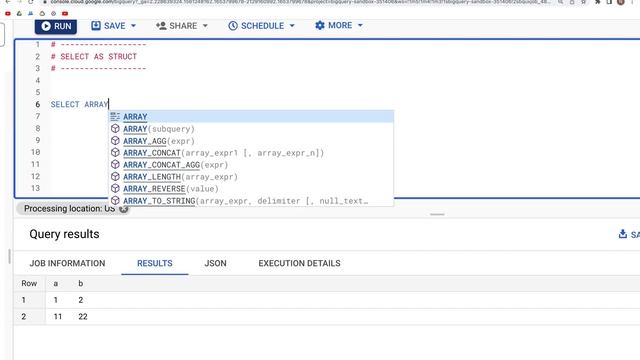Expand the SCHEDULE dropdown arrow
640x360 pixels.
(292, 26)
